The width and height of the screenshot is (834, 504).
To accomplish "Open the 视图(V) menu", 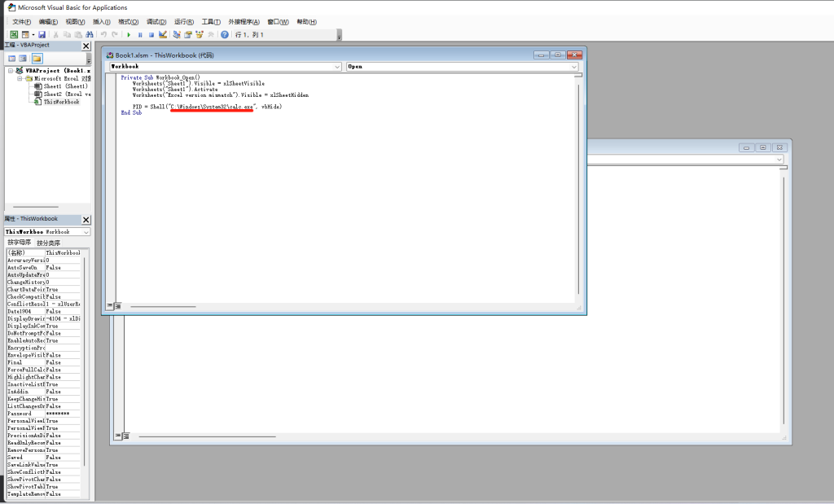I will coord(75,22).
